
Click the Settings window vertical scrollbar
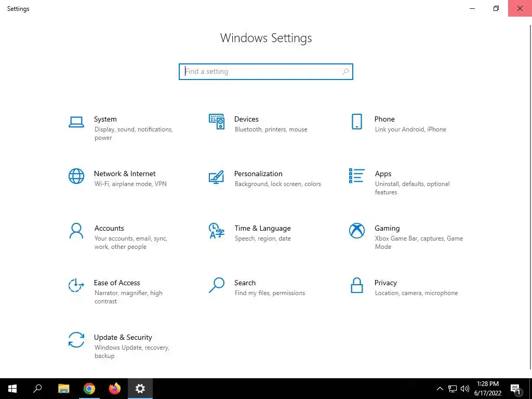(x=530, y=197)
